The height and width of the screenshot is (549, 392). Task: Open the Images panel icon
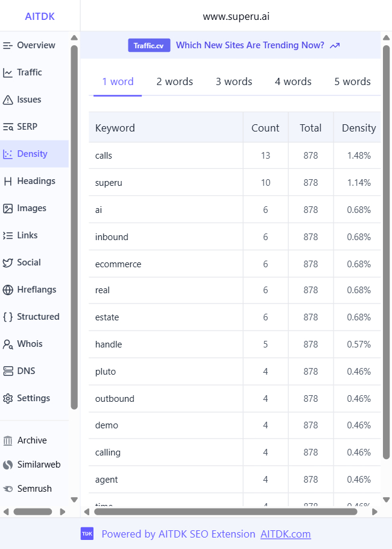(x=8, y=208)
